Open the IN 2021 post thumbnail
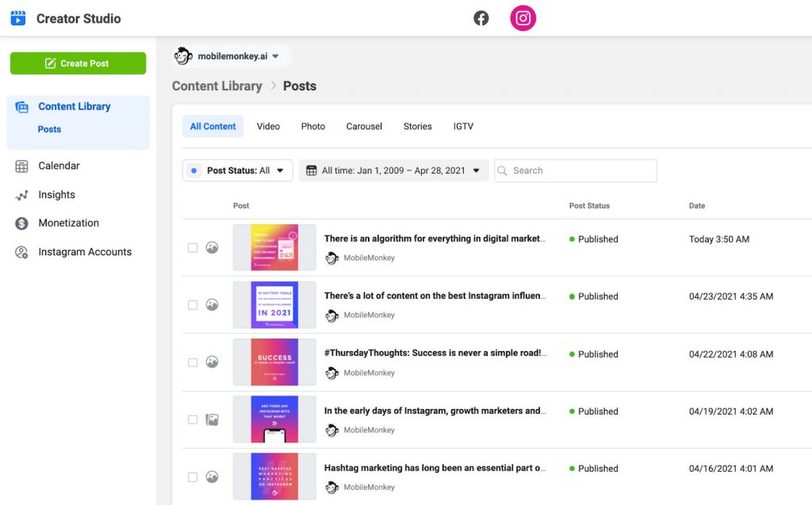This screenshot has width=812, height=505. point(274,304)
